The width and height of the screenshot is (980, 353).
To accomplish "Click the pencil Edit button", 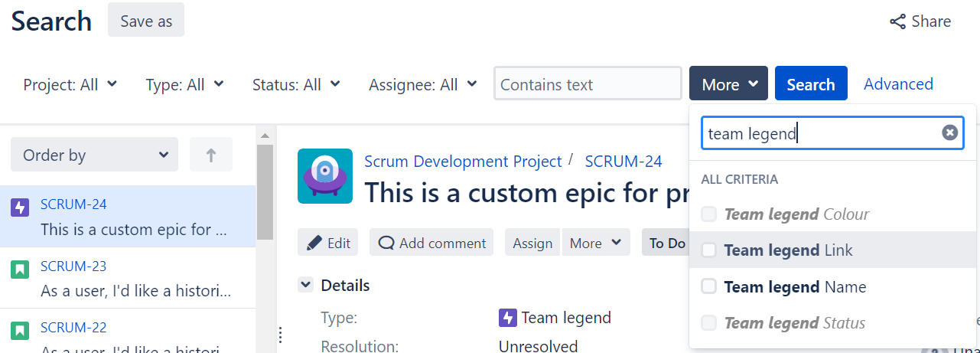I will click(x=328, y=243).
